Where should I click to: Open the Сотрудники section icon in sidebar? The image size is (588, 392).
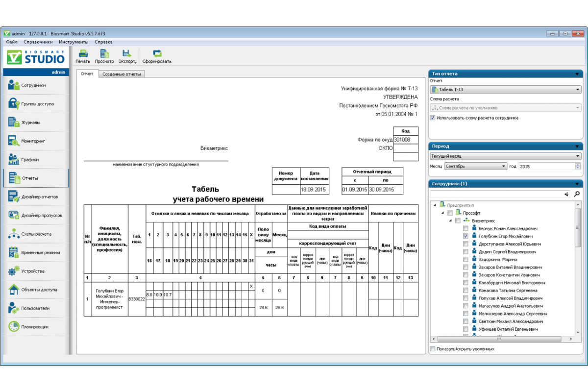14,85
